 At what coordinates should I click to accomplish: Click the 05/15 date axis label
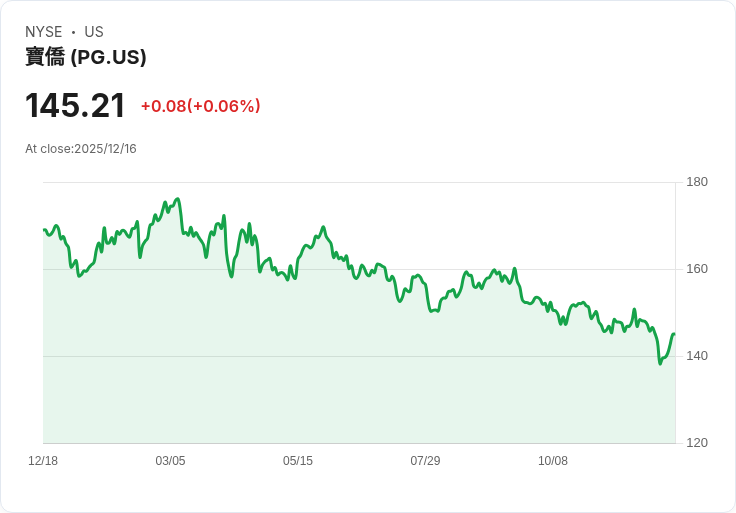point(298,461)
